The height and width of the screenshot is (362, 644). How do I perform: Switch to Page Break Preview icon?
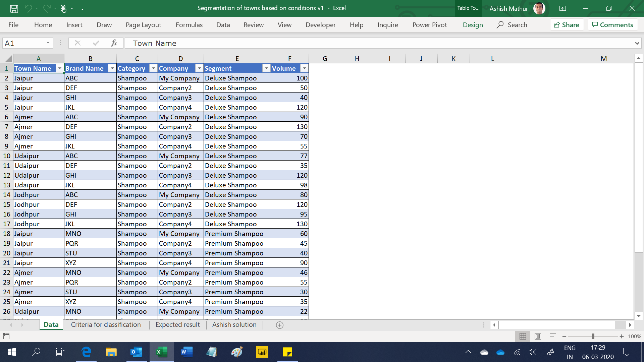(x=553, y=336)
